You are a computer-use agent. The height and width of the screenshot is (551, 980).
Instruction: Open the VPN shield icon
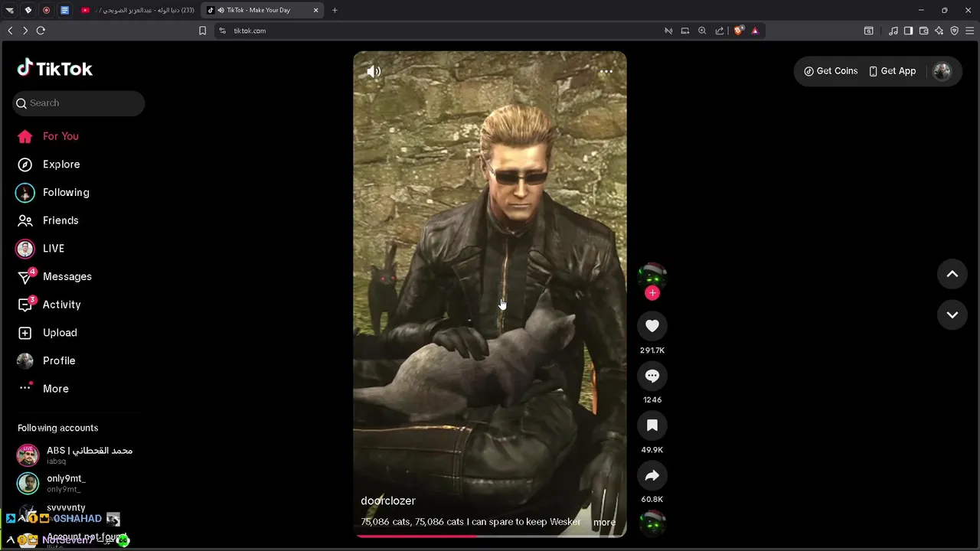click(x=954, y=31)
